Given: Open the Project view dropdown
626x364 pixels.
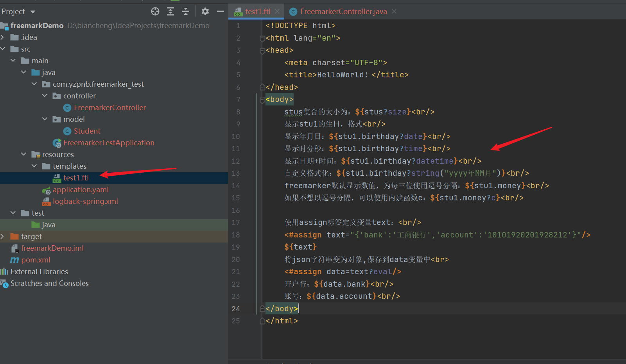Looking at the screenshot, I should tap(33, 12).
